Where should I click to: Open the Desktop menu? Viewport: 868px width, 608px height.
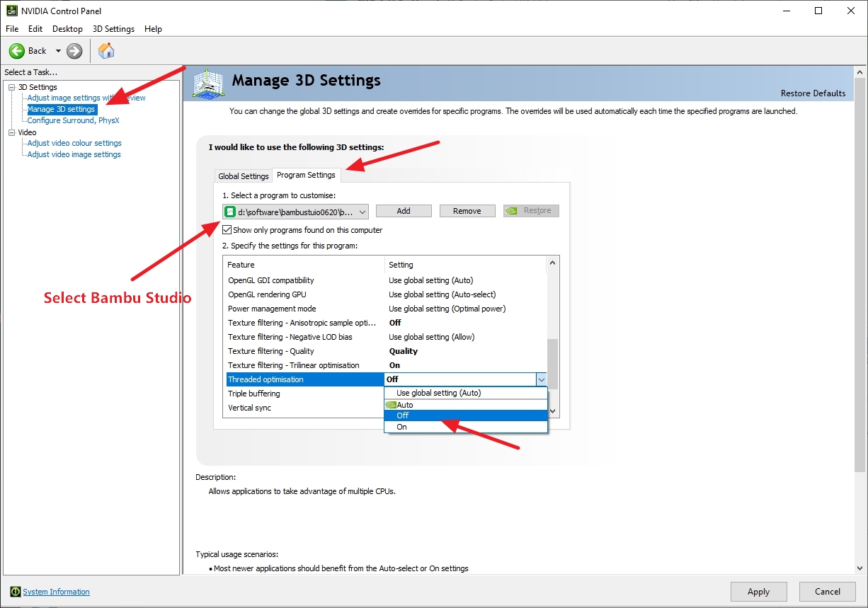[x=67, y=29]
